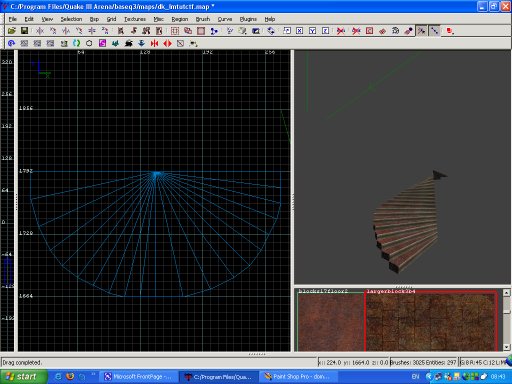The width and height of the screenshot is (512, 384).
Task: Select the blocks17floor2 texture thumbnail
Action: 331,322
